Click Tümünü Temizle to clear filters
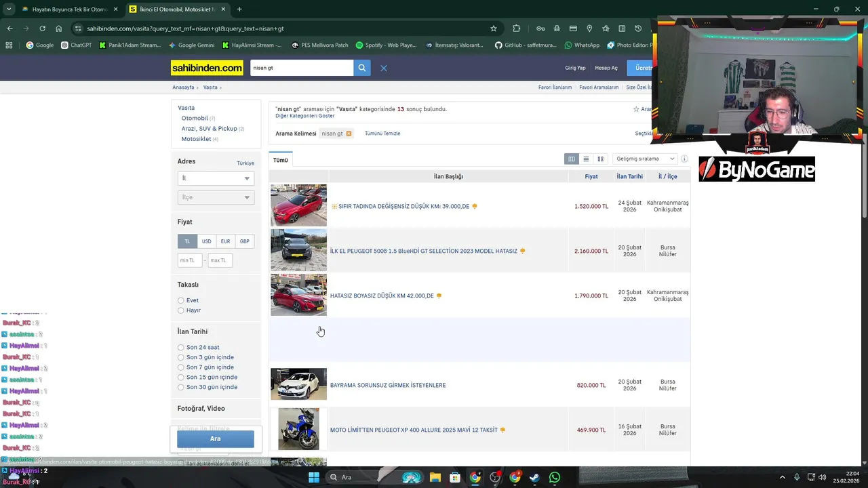 [382, 134]
